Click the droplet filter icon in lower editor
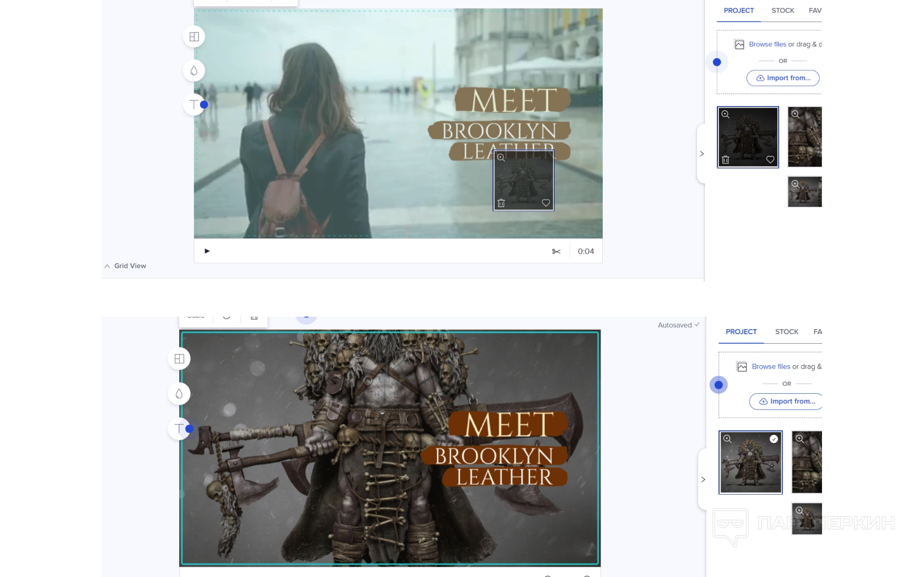The height and width of the screenshot is (577, 924). tap(179, 394)
